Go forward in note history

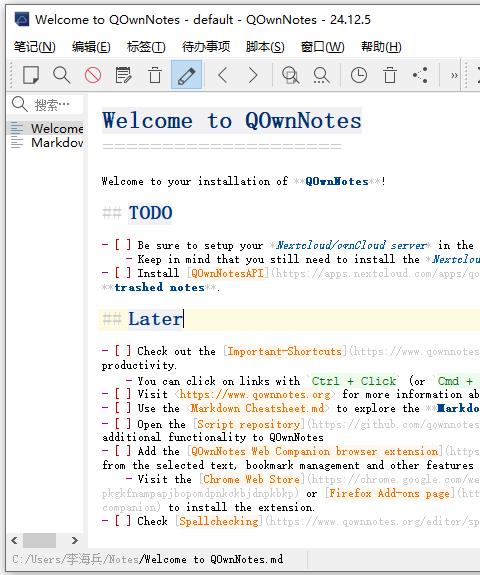[253, 75]
